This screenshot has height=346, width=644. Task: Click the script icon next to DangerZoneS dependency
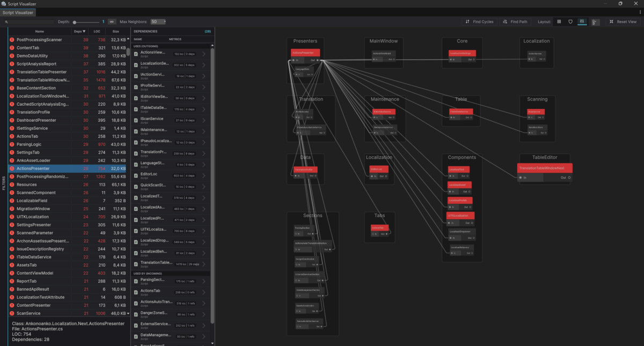pyautogui.click(x=136, y=314)
